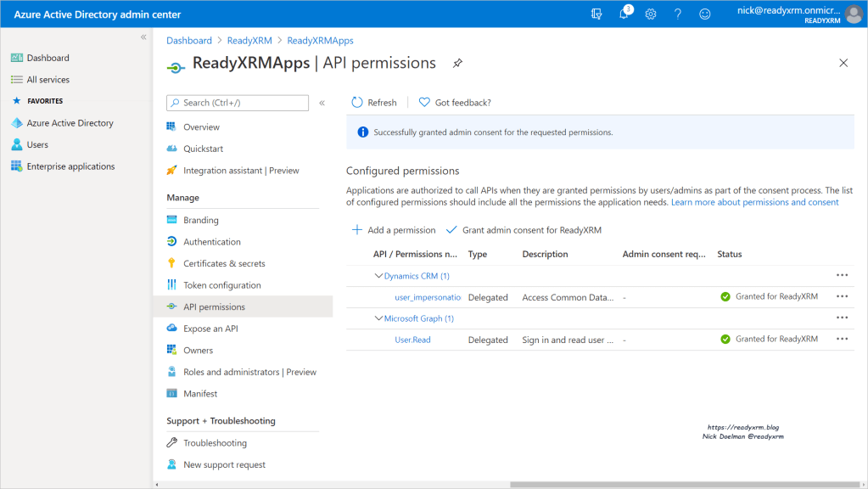Click Grant admin consent for ReadyXRM
This screenshot has width=868, height=489.
[524, 230]
